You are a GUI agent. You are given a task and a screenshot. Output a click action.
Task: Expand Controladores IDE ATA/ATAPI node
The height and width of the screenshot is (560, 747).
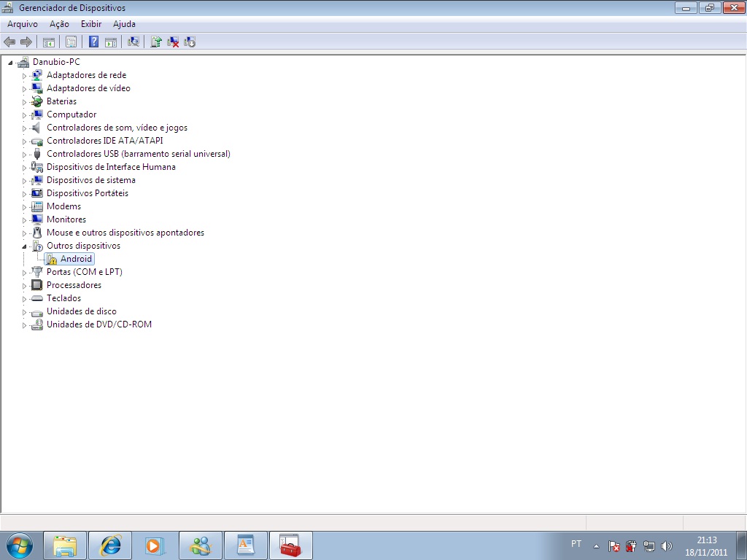click(x=24, y=141)
